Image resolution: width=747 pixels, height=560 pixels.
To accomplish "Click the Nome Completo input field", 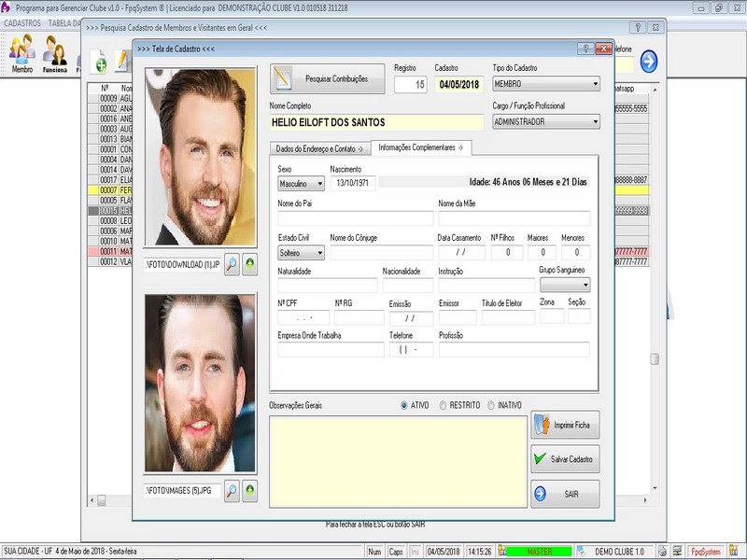I will [376, 122].
